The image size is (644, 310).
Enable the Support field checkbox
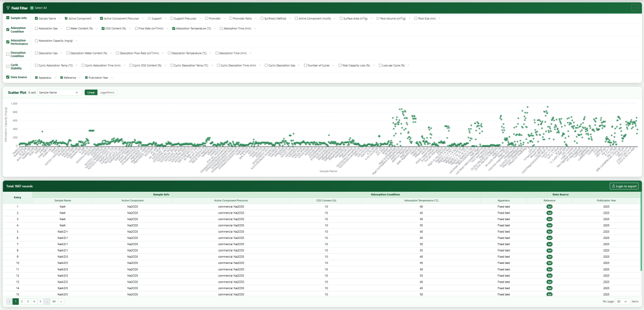149,18
